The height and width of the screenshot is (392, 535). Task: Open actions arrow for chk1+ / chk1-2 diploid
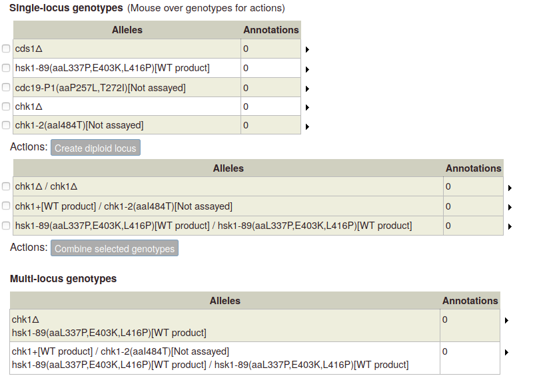(510, 207)
